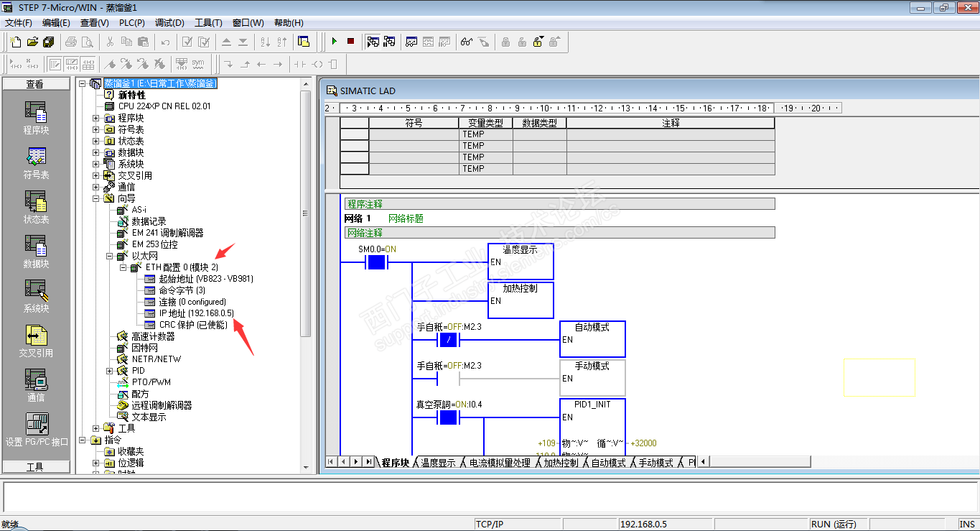Toggle pause program status button
The height and width of the screenshot is (531, 980).
point(388,42)
